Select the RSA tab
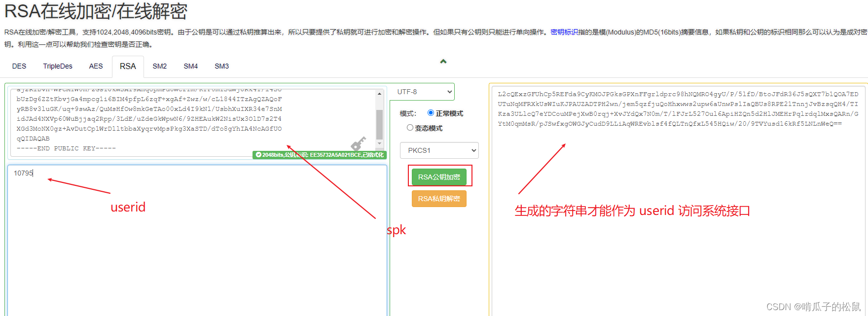The image size is (868, 316). [128, 66]
